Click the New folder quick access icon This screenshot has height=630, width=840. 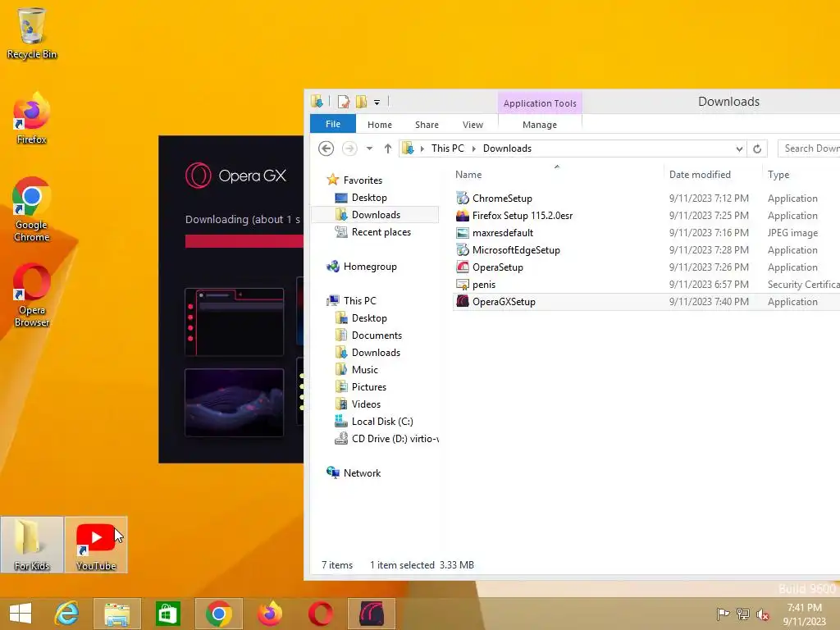(x=362, y=101)
